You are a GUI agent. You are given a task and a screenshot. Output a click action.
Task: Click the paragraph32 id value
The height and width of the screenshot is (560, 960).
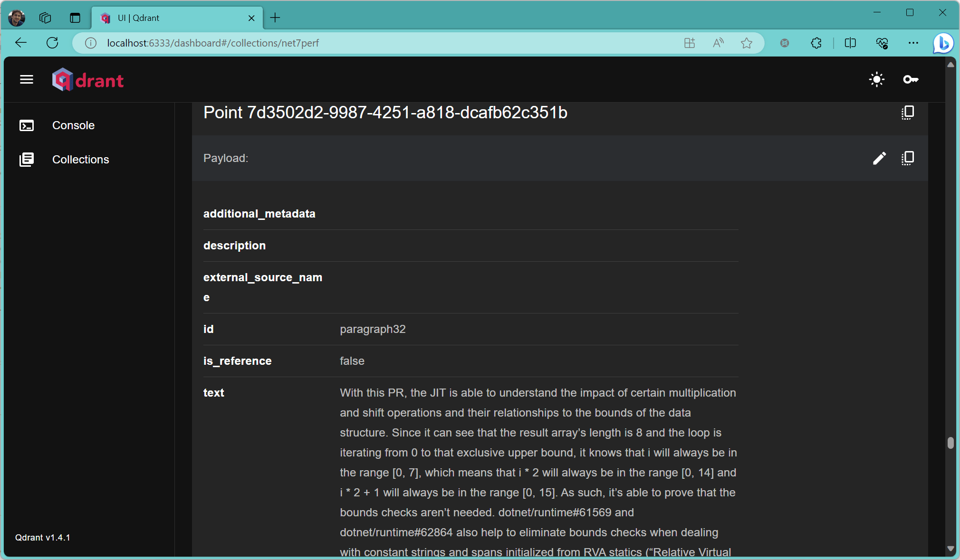click(x=371, y=329)
